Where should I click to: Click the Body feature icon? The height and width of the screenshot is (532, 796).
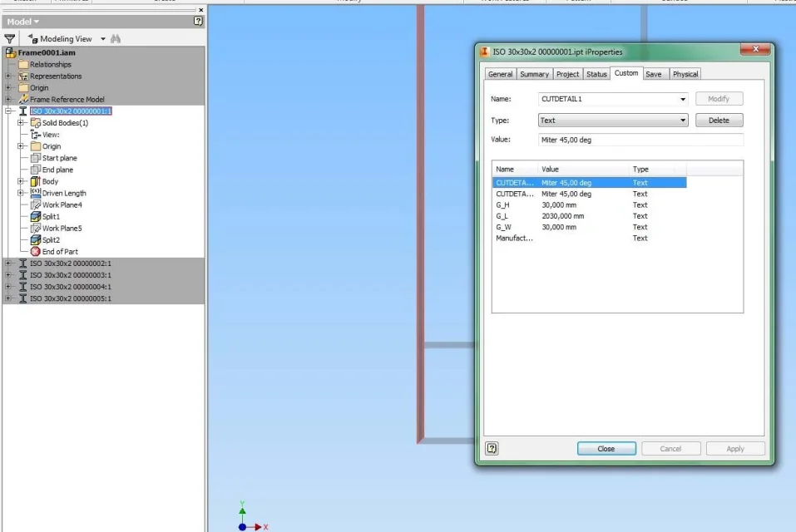(x=36, y=181)
